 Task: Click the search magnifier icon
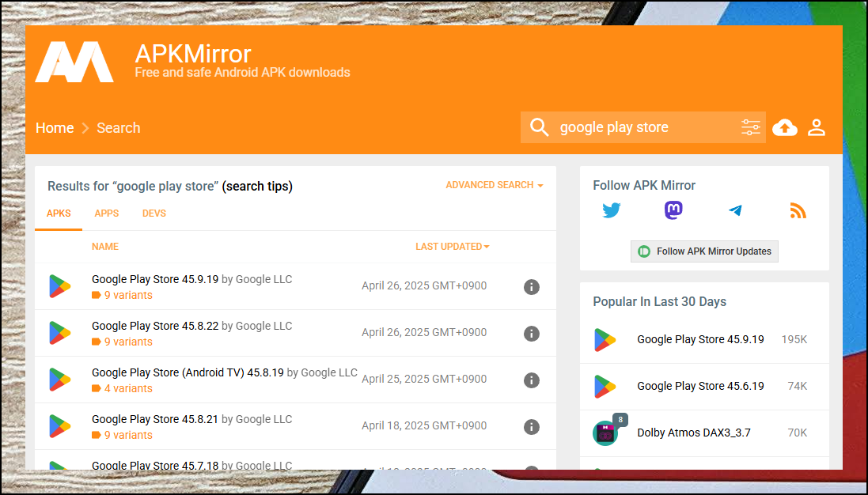[x=539, y=127]
